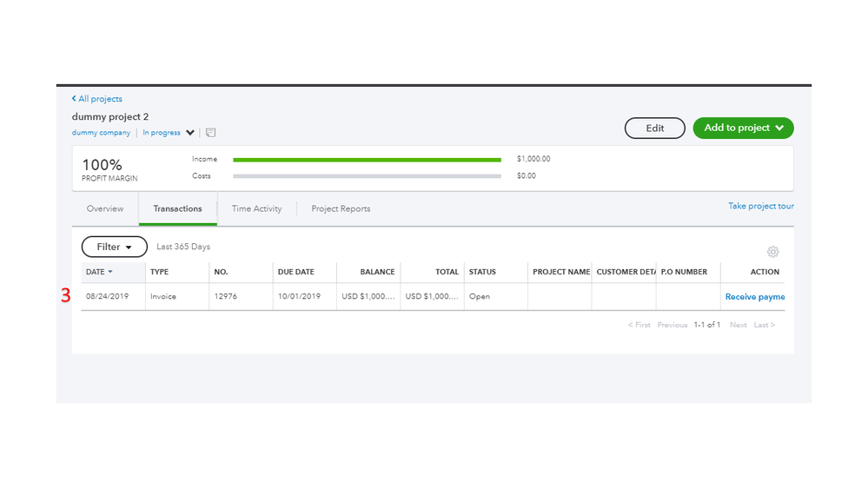Open the project notes icon
The height and width of the screenshot is (488, 868).
coord(210,132)
